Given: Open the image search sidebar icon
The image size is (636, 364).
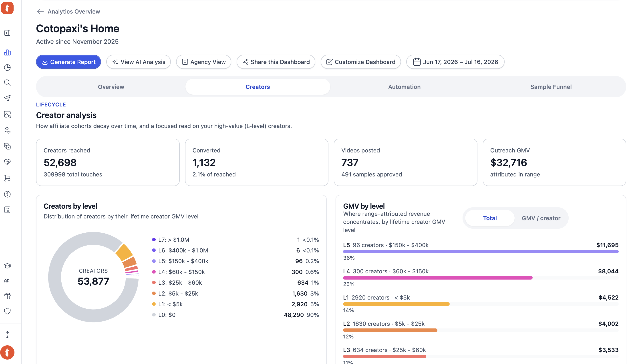Looking at the screenshot, I should (x=7, y=114).
